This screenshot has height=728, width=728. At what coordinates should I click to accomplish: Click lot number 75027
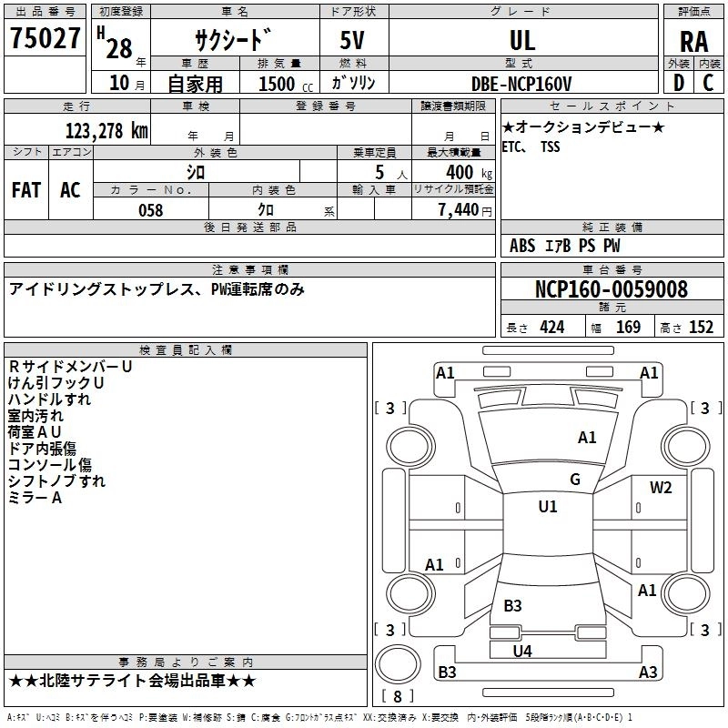click(45, 39)
